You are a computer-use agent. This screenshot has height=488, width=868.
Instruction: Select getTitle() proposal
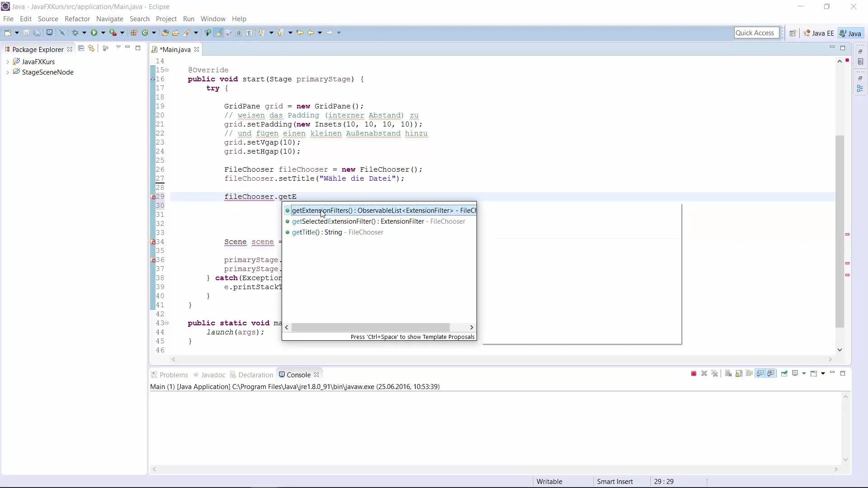pos(380,232)
